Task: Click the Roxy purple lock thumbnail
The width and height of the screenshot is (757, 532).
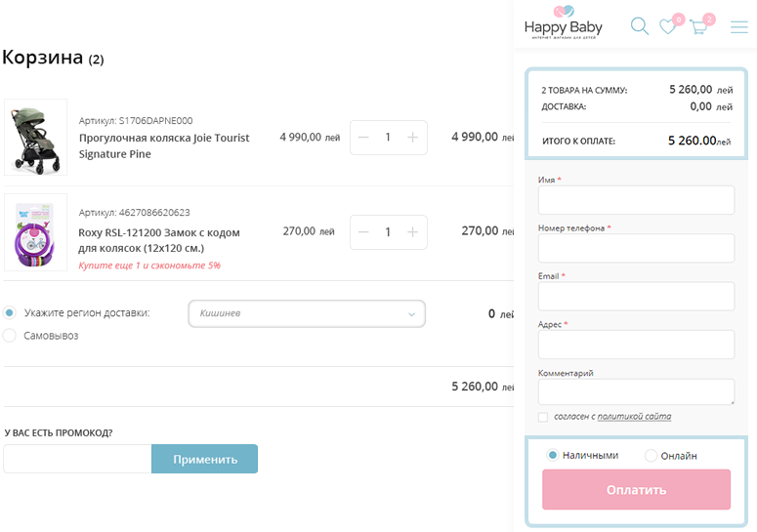Action: click(36, 232)
